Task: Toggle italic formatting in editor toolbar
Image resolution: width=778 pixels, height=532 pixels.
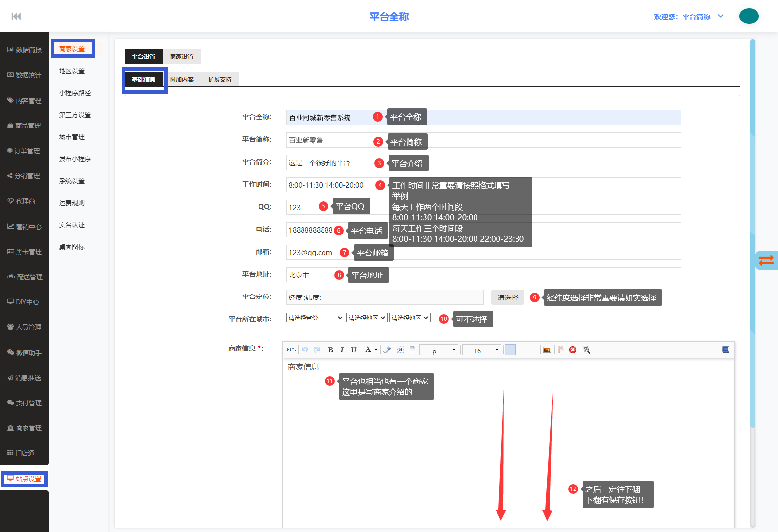Action: pos(342,350)
